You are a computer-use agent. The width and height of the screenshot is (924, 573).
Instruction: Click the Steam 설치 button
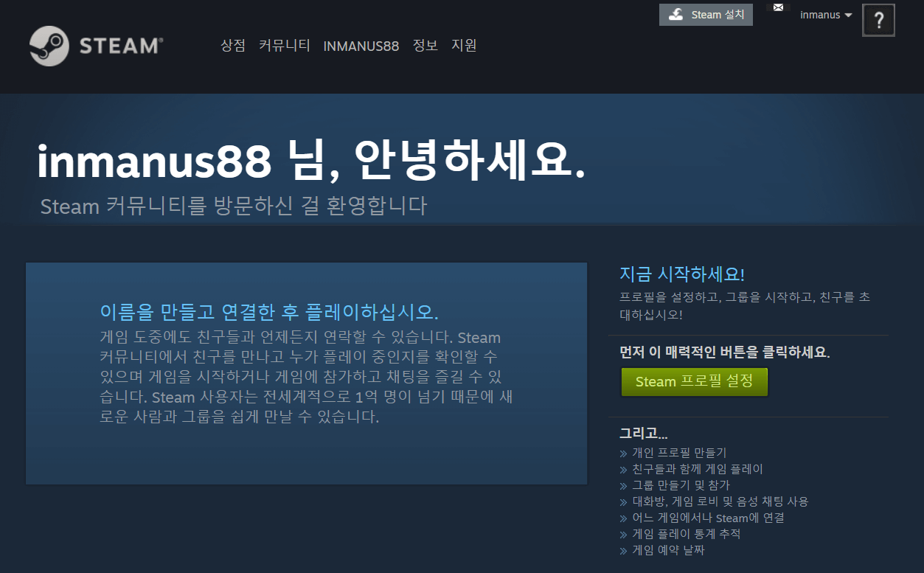click(x=717, y=15)
